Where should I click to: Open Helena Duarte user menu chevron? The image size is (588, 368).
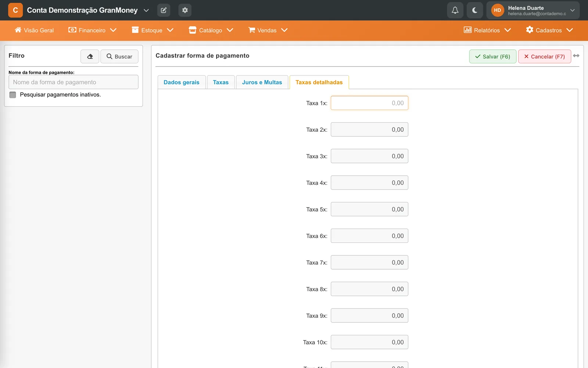point(572,10)
